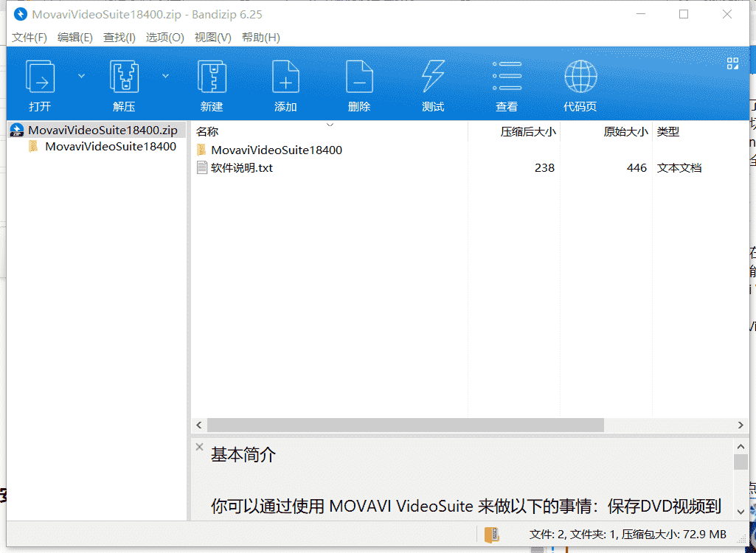
Task: Sort by the Name (名称) column header
Action: pos(207,132)
